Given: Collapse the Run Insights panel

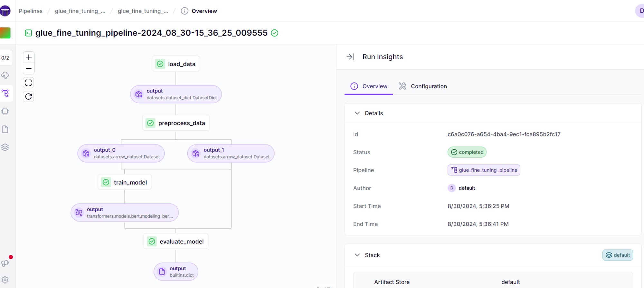Looking at the screenshot, I should 350,57.
